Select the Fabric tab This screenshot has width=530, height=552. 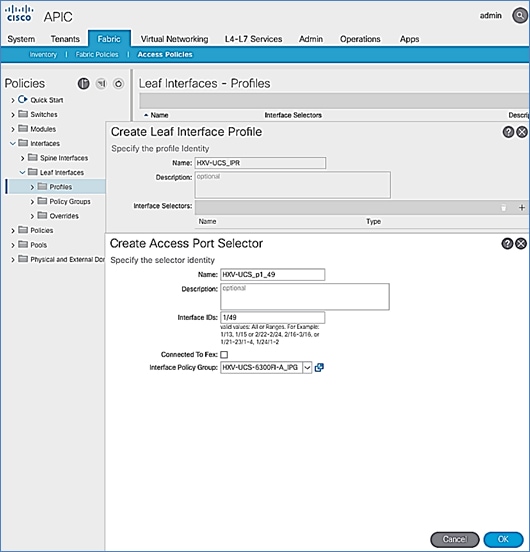pos(109,38)
